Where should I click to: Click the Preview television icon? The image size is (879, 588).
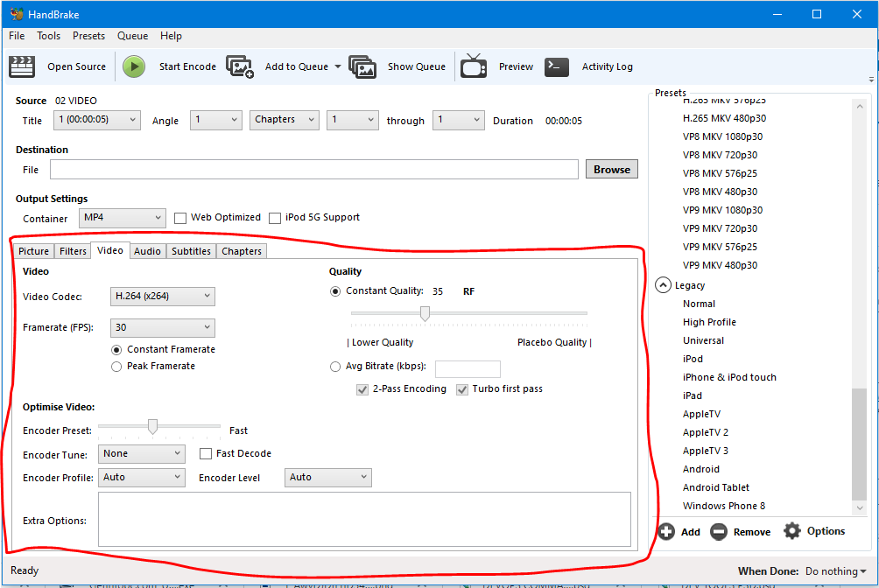[x=474, y=66]
